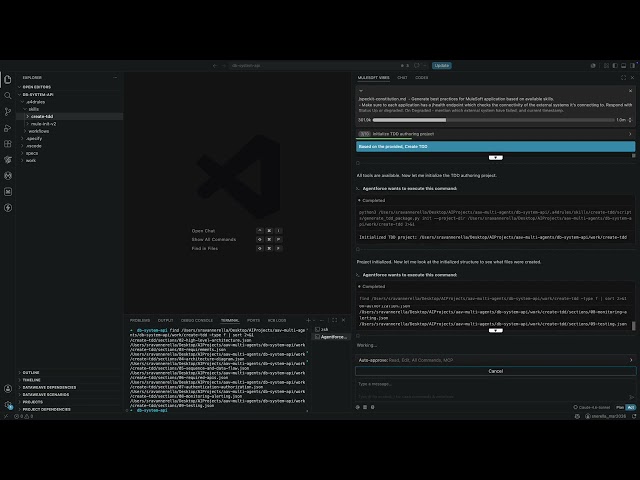Dismiss the task prompt with its X
This screenshot has height=480, width=640.
point(630,91)
